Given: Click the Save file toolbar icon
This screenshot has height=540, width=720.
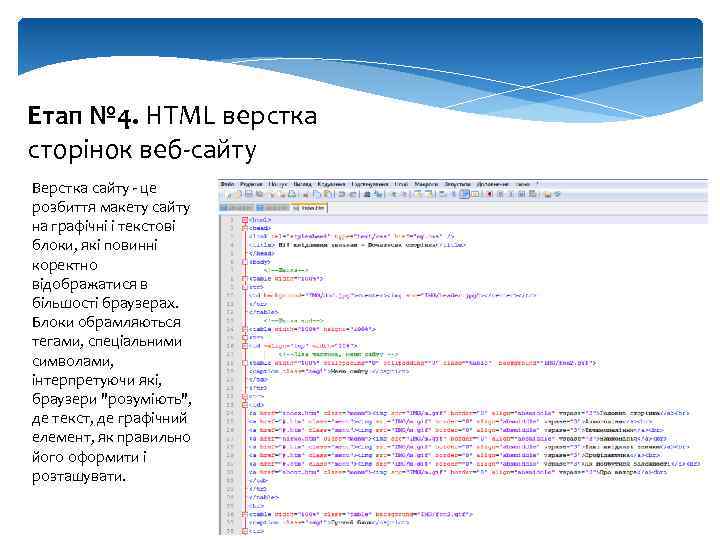Looking at the screenshot, I should 249,195.
